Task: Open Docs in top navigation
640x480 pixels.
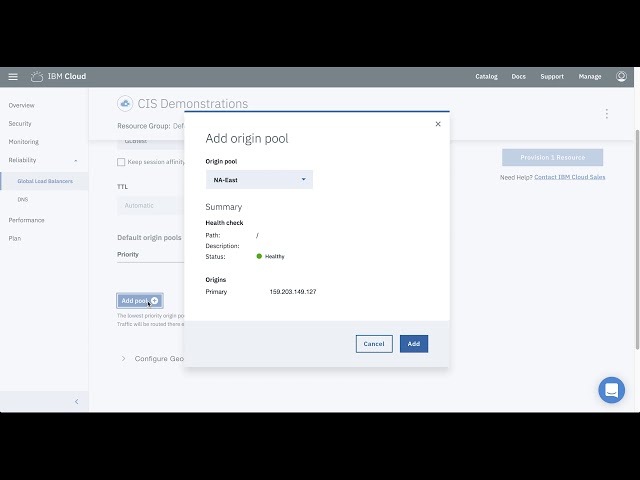Action: point(518,76)
